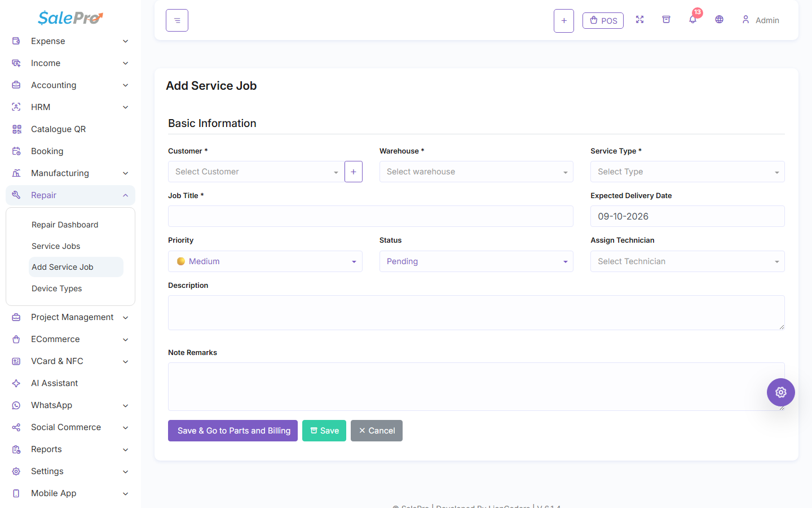Open the Status dropdown showing Pending
This screenshot has width=812, height=508.
point(476,261)
